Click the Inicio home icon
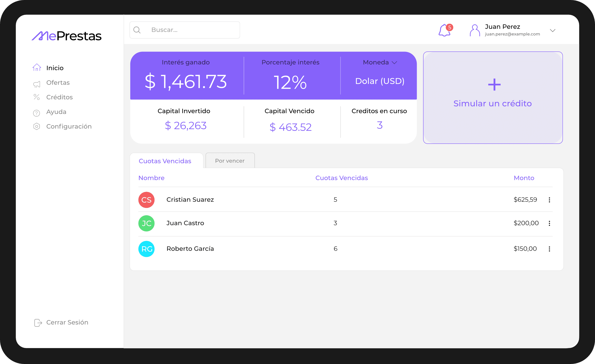The height and width of the screenshot is (364, 595). 37,68
